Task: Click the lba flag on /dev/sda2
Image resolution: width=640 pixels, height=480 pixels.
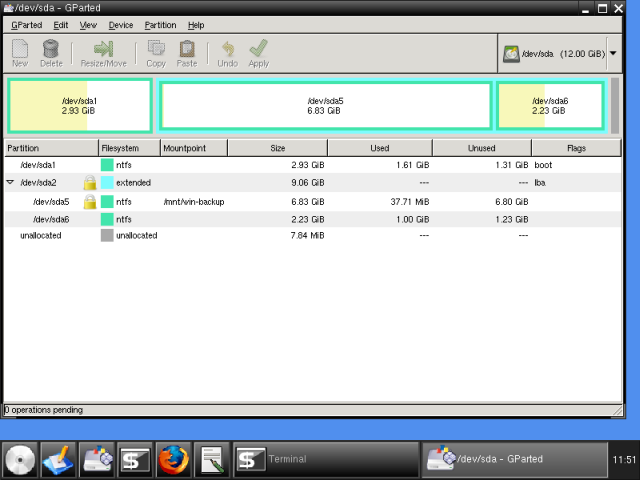Action: pyautogui.click(x=540, y=182)
